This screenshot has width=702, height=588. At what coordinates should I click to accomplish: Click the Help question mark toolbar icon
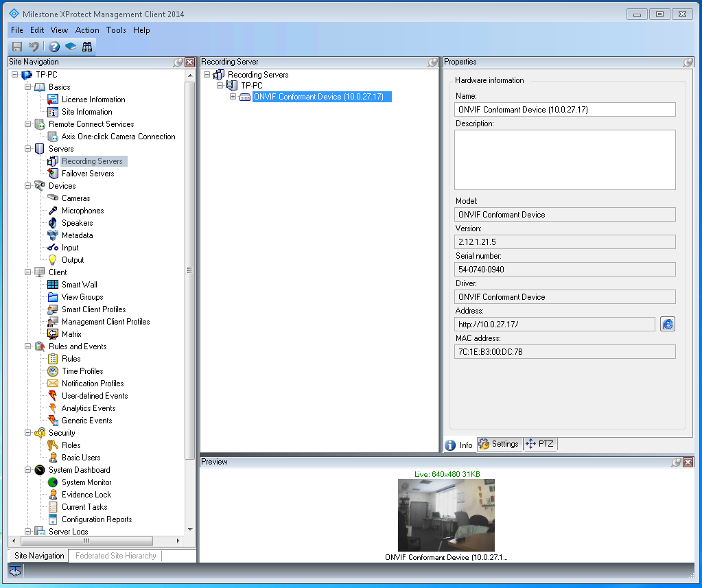coord(54,47)
